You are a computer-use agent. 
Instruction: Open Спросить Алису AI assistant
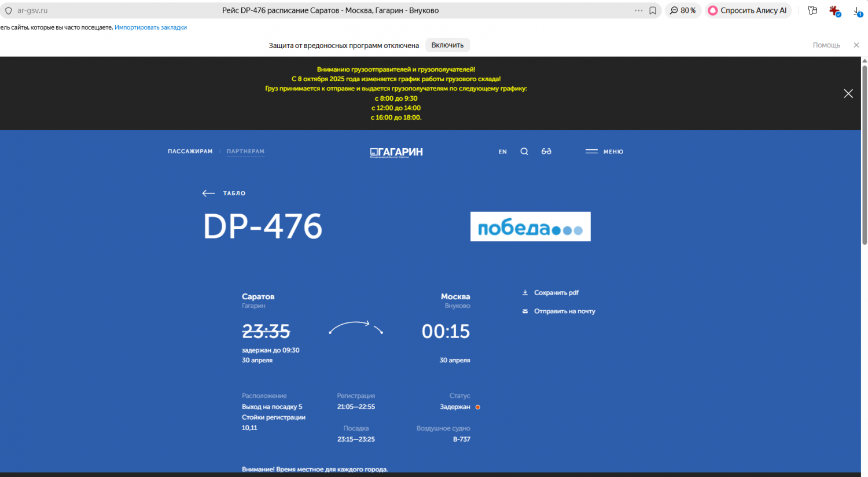coord(747,10)
